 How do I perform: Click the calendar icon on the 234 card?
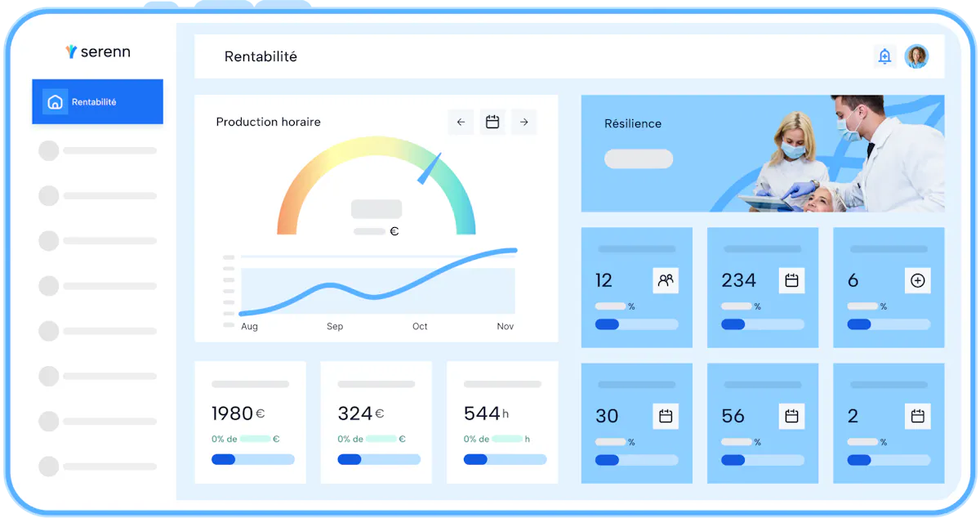(791, 280)
